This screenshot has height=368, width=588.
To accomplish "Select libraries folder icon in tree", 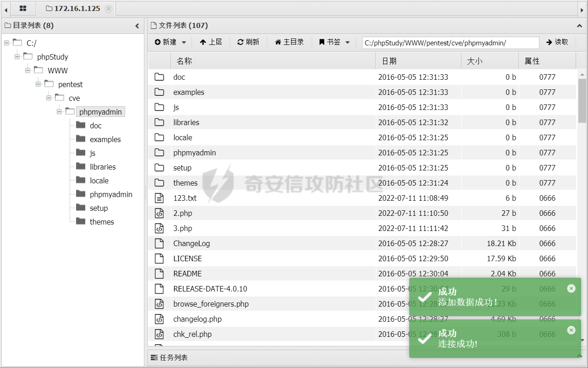I will [81, 166].
